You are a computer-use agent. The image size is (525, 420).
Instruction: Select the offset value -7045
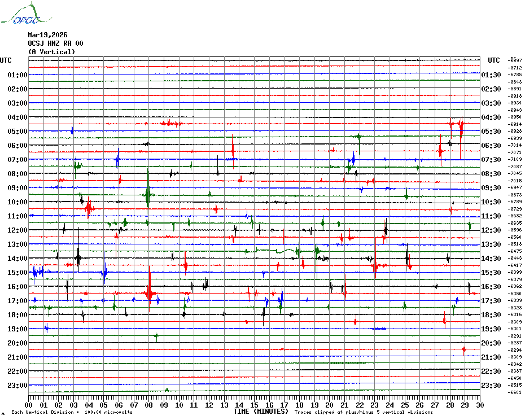pos(515,173)
